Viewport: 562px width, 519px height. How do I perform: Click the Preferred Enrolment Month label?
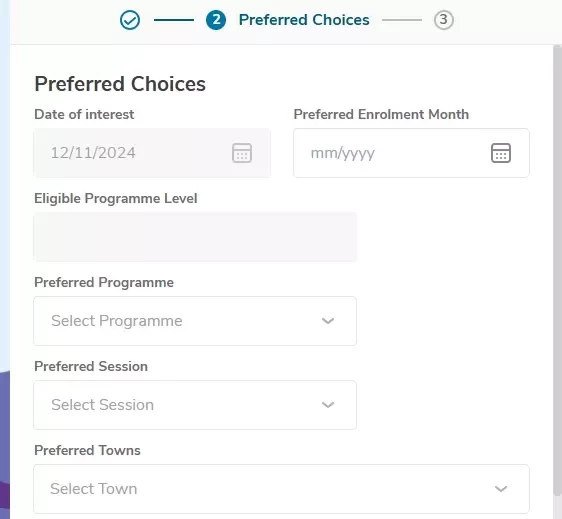[381, 114]
